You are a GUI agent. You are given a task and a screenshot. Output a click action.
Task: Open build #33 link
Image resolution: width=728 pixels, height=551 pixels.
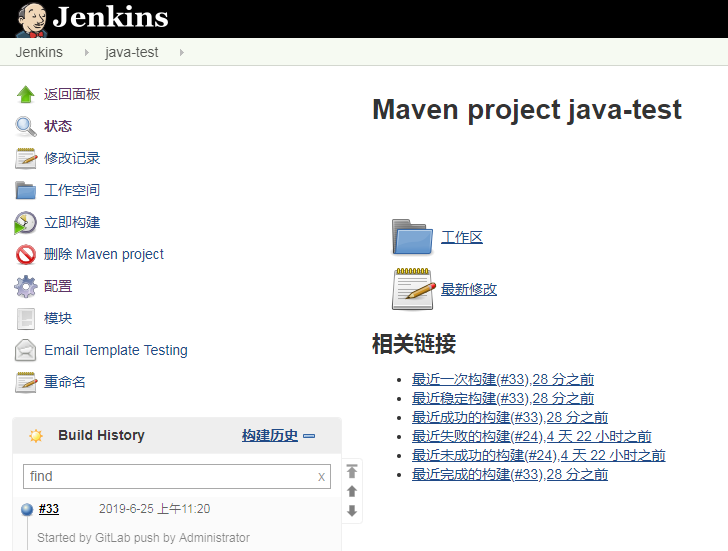pyautogui.click(x=49, y=509)
